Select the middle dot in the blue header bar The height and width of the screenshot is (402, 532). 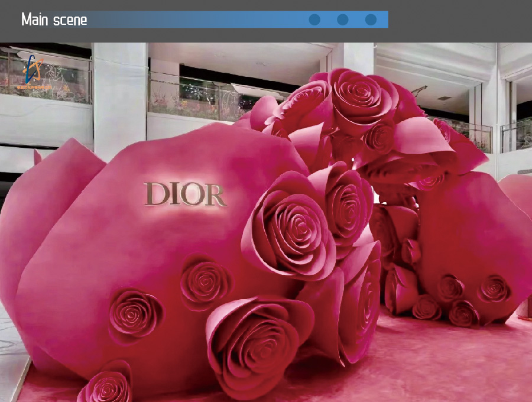pos(343,20)
